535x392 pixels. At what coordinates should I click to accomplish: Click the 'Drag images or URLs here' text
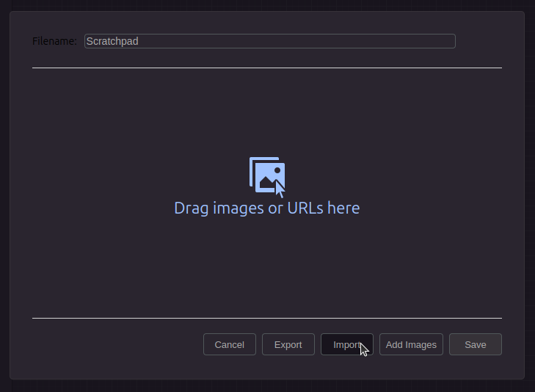coord(267,208)
